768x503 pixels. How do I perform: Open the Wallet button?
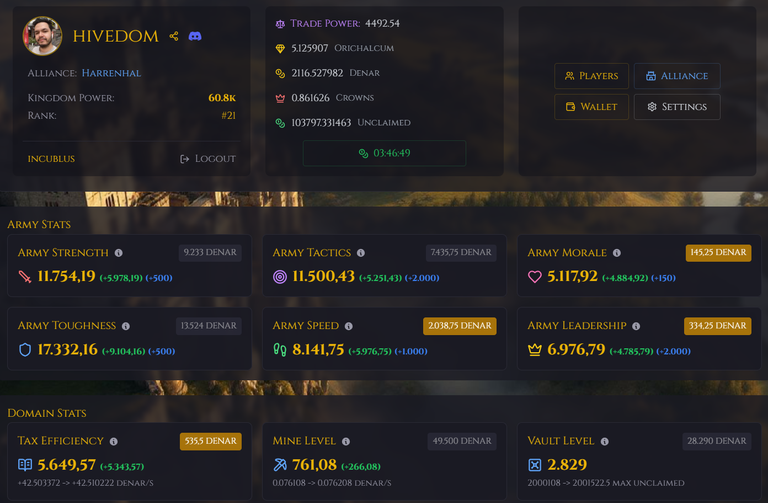(x=591, y=107)
